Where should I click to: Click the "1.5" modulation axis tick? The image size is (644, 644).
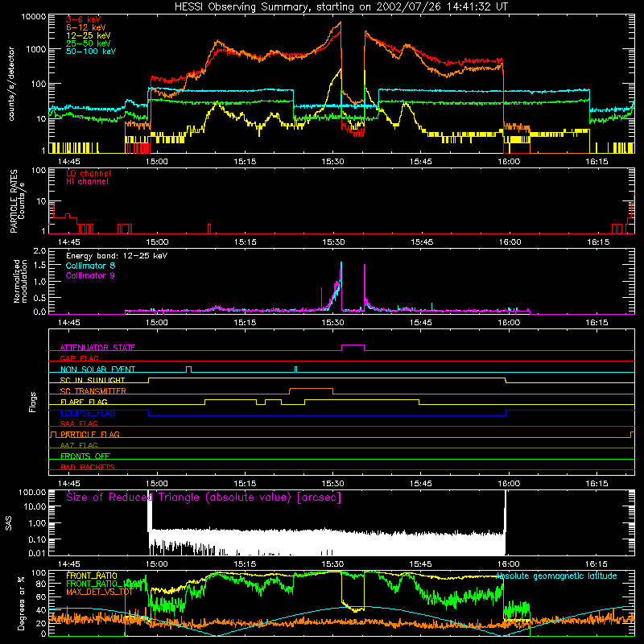pyautogui.click(x=39, y=266)
